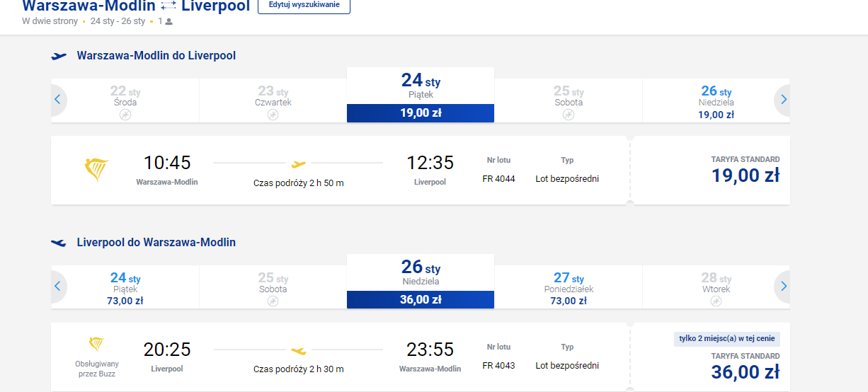868x392 pixels.
Task: Click the Edytuj wyszukiwanie button
Action: tap(304, 5)
